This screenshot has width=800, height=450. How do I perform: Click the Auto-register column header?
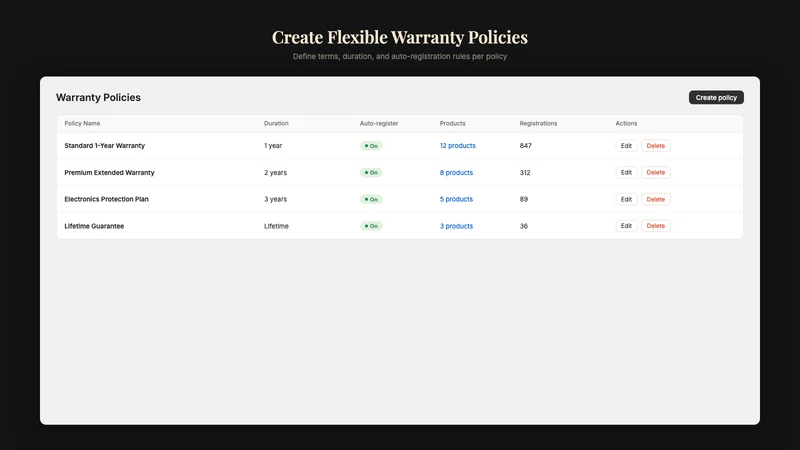tap(379, 123)
